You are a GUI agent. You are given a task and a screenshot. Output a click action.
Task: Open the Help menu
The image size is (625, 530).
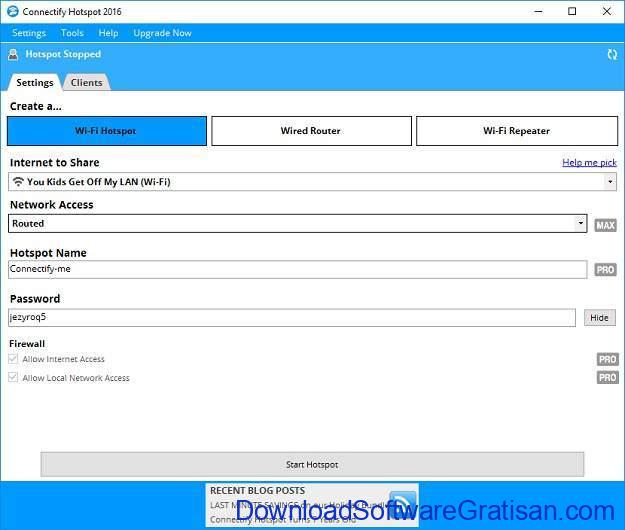pos(108,33)
